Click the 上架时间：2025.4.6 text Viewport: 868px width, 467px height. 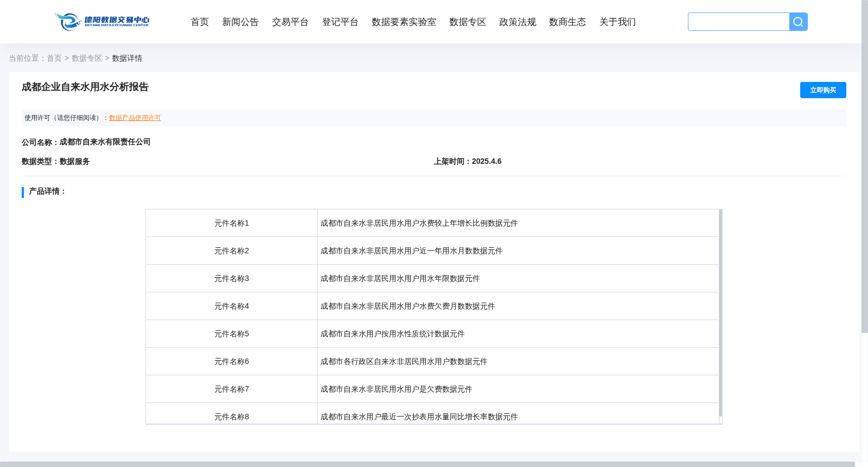pos(468,161)
